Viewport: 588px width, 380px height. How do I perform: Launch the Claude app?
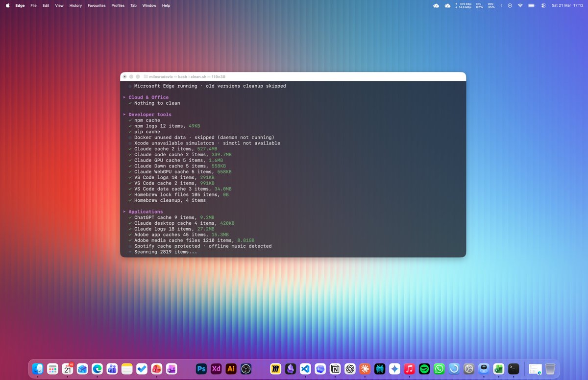coord(365,369)
